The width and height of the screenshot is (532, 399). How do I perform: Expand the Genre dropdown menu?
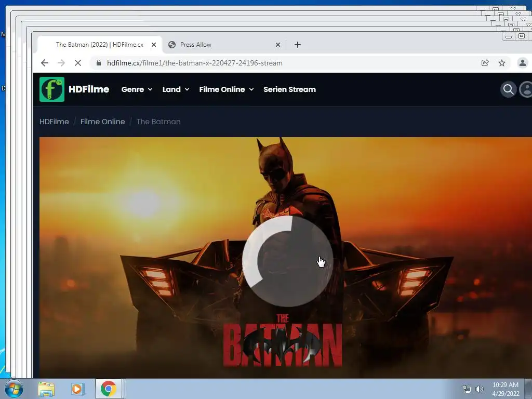coord(137,89)
